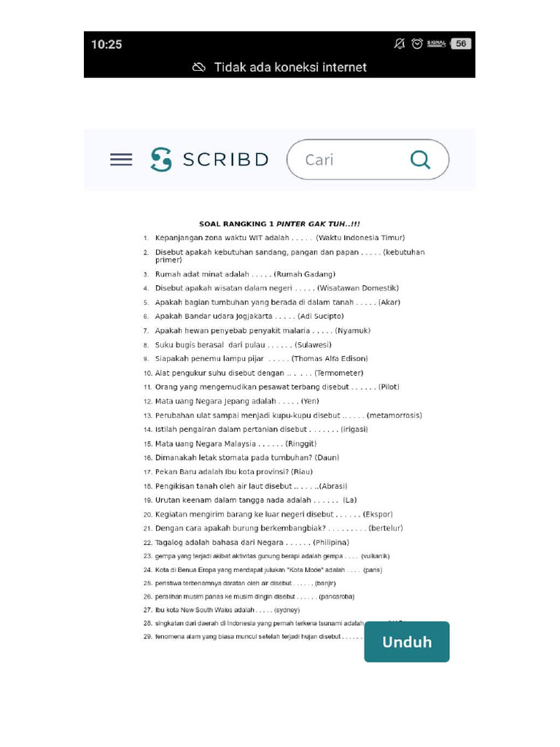The image size is (560, 747).
Task: Tap the 10:25 clock in status bar
Action: coord(106,44)
